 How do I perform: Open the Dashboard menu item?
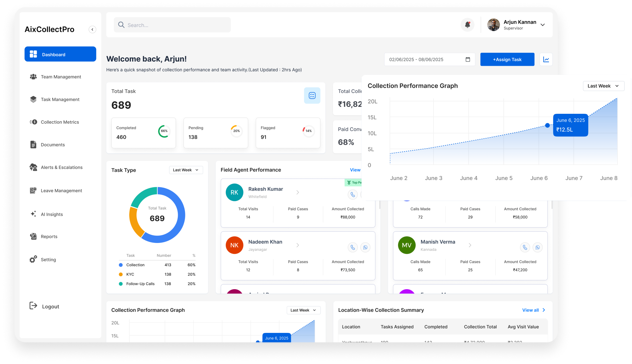(x=60, y=54)
